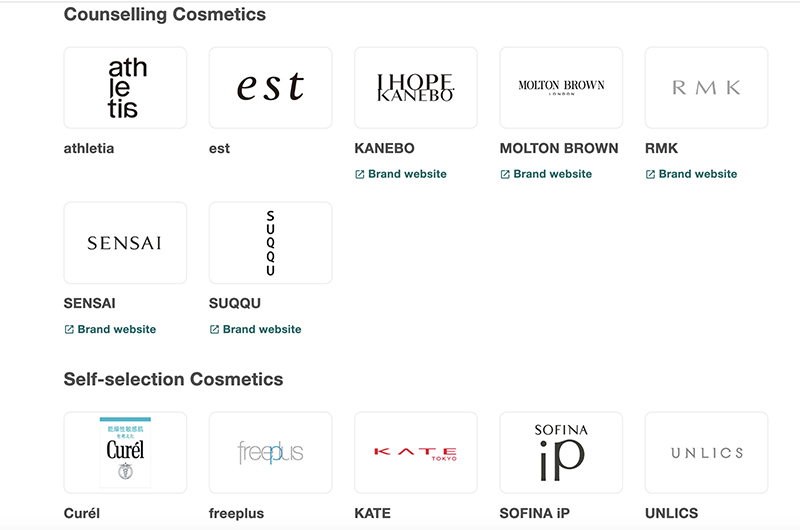This screenshot has width=800, height=530.
Task: Click external-link icon beside RMK Brand website
Action: 651,174
